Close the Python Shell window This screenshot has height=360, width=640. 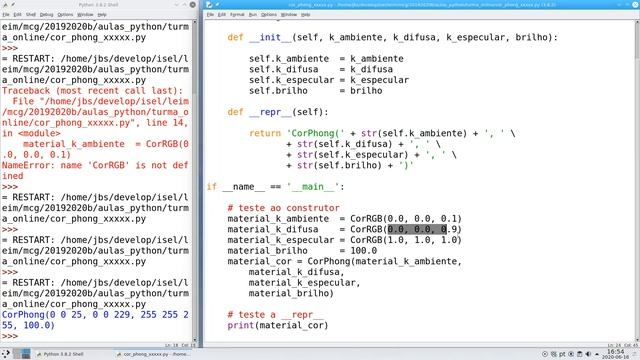click(193, 4)
